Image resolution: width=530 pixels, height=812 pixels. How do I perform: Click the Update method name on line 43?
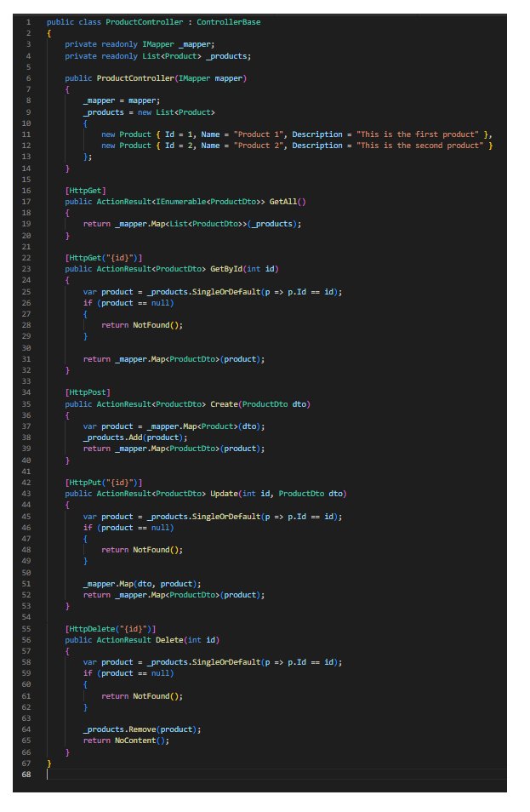pyautogui.click(x=224, y=494)
